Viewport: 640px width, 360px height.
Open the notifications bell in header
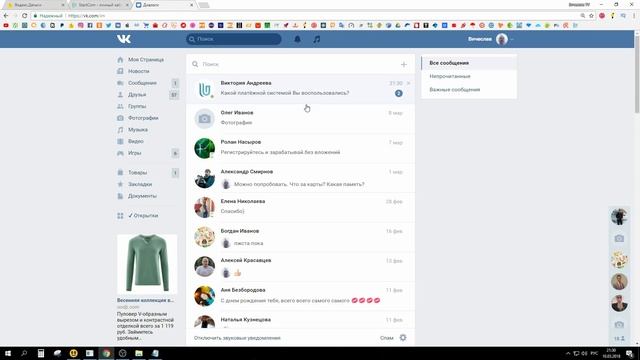coord(298,39)
